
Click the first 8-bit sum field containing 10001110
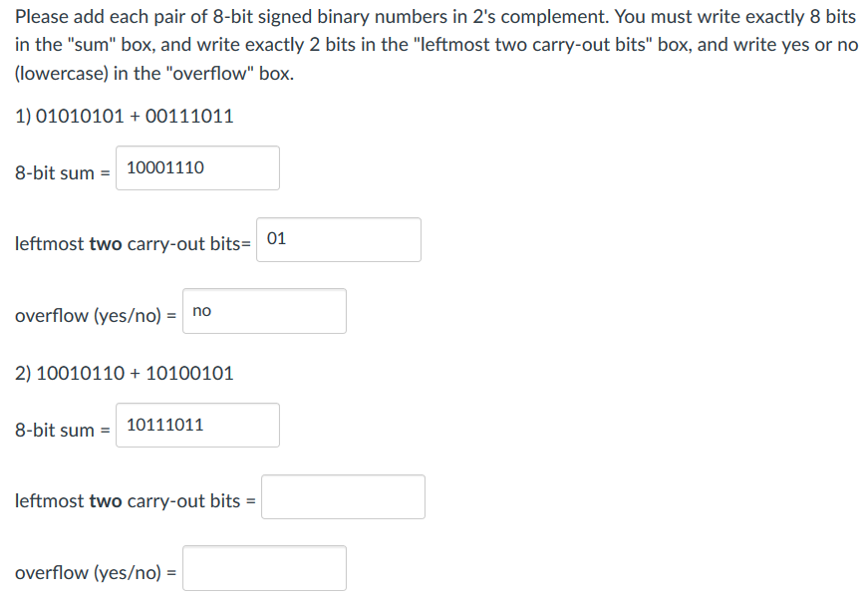(197, 167)
